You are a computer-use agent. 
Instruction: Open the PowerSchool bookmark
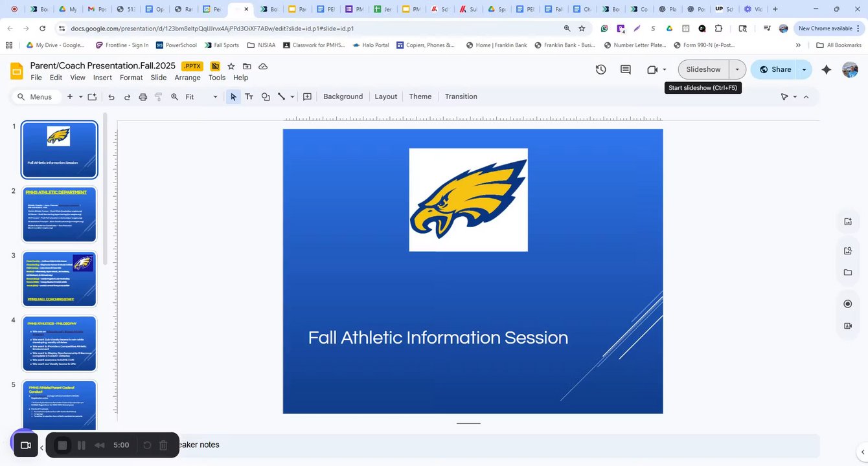(x=176, y=45)
